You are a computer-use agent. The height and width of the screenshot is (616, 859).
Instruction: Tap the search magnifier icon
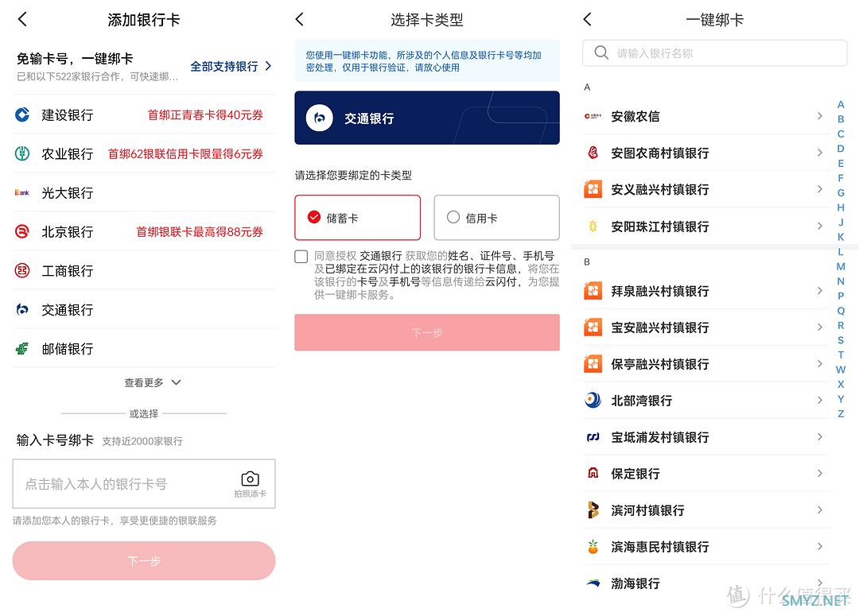pyautogui.click(x=601, y=53)
